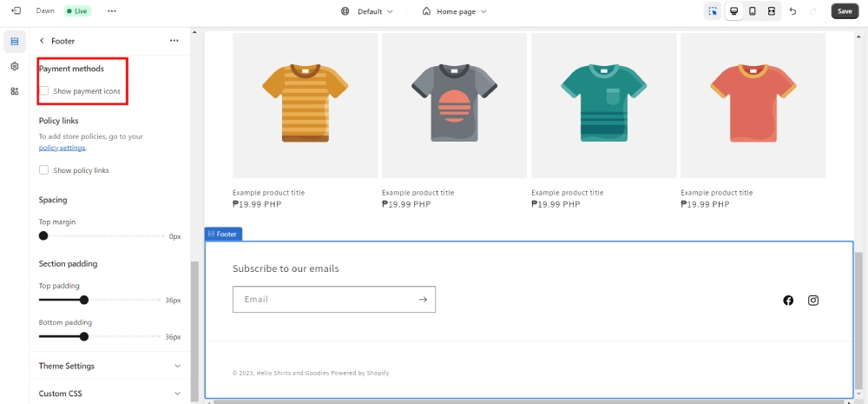
Task: Click the Live status badge
Action: pyautogui.click(x=77, y=11)
